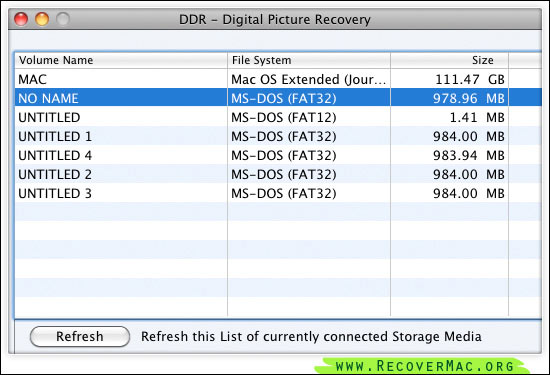550x375 pixels.
Task: Minimize window using yellow button
Action: [42, 19]
